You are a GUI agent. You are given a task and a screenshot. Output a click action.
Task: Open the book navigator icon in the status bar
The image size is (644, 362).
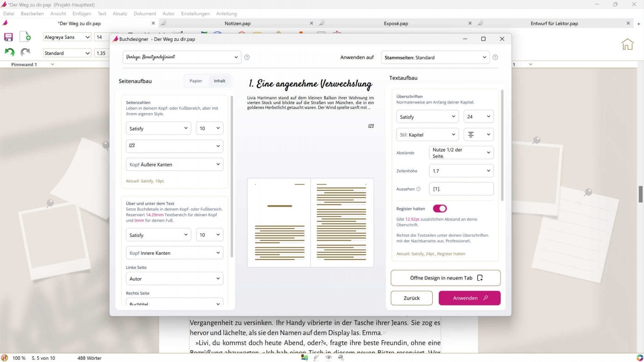click(x=304, y=358)
